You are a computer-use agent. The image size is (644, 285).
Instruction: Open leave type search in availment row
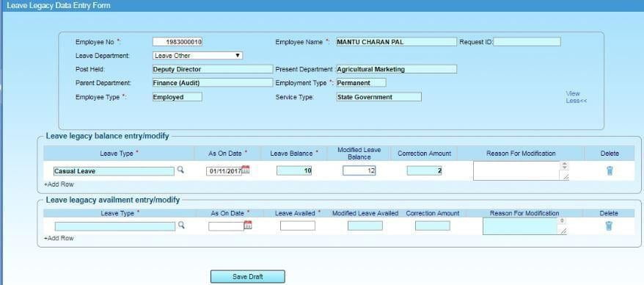click(180, 225)
